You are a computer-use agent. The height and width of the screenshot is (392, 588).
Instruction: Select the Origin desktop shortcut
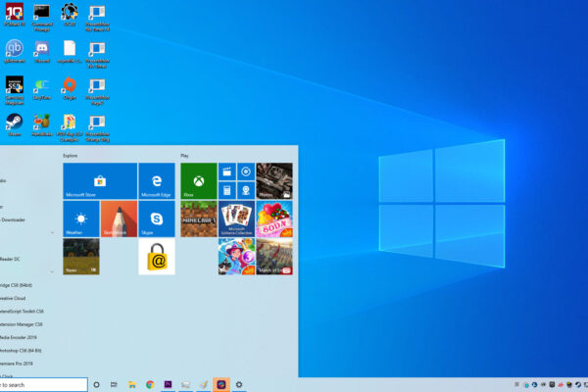(70, 86)
